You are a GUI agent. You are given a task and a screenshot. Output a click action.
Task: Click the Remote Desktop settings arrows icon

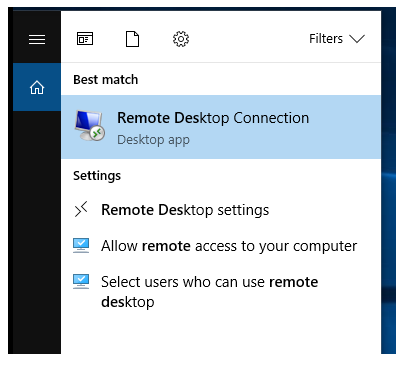81,209
